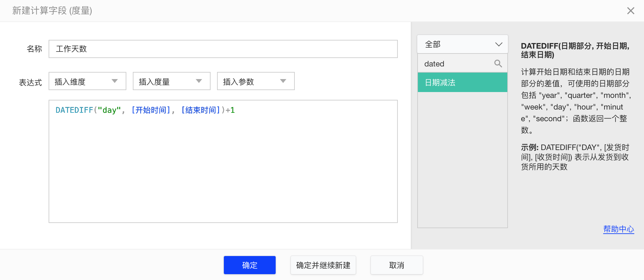
Task: Close the 新建计算字段 dialog
Action: point(630,11)
